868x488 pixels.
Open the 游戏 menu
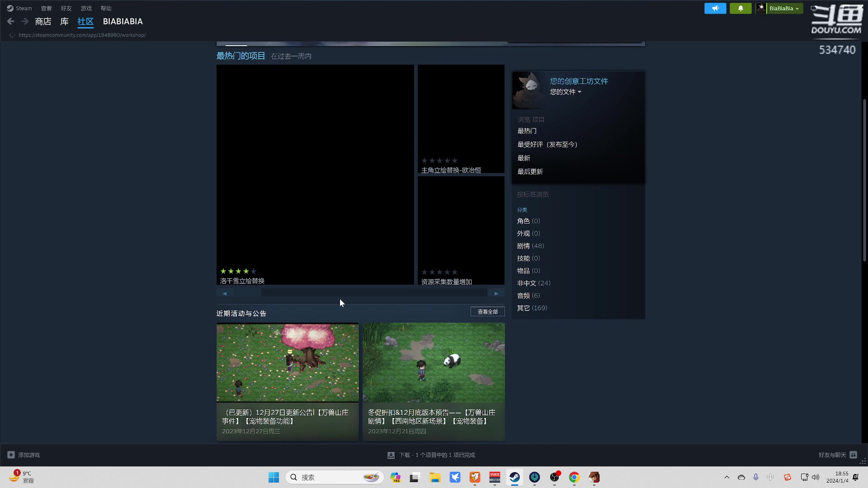pyautogui.click(x=86, y=8)
